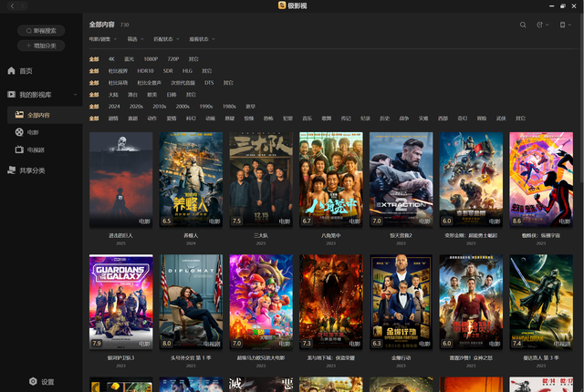Screen dimensions: 584x392
Task: Filter year by 2010s
Action: (x=160, y=107)
